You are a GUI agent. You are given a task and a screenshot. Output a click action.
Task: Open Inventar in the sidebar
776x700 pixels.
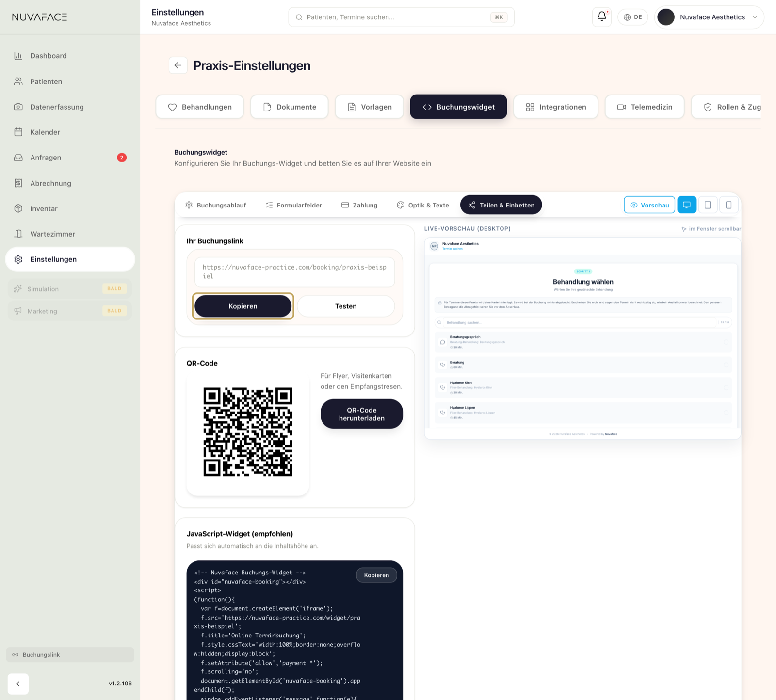pyautogui.click(x=70, y=208)
